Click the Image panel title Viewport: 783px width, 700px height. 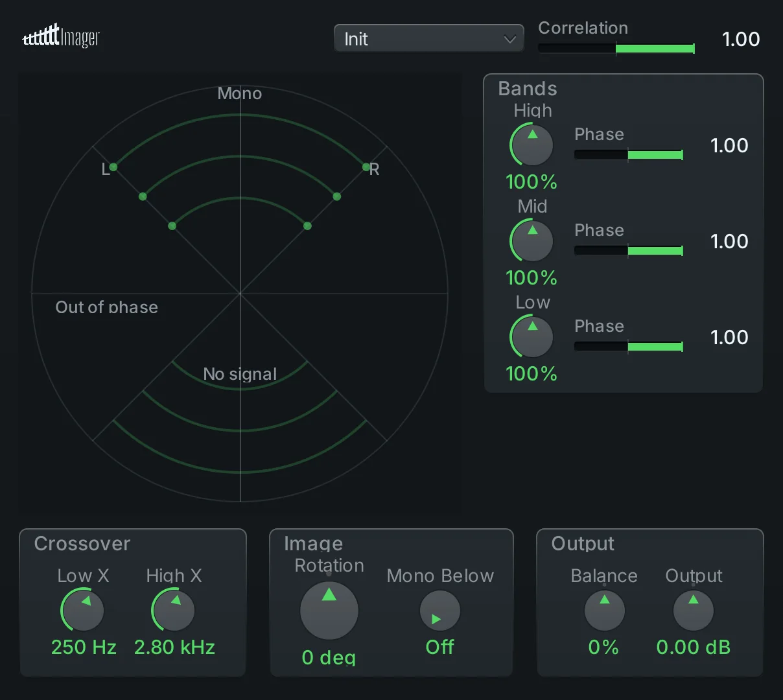314,544
